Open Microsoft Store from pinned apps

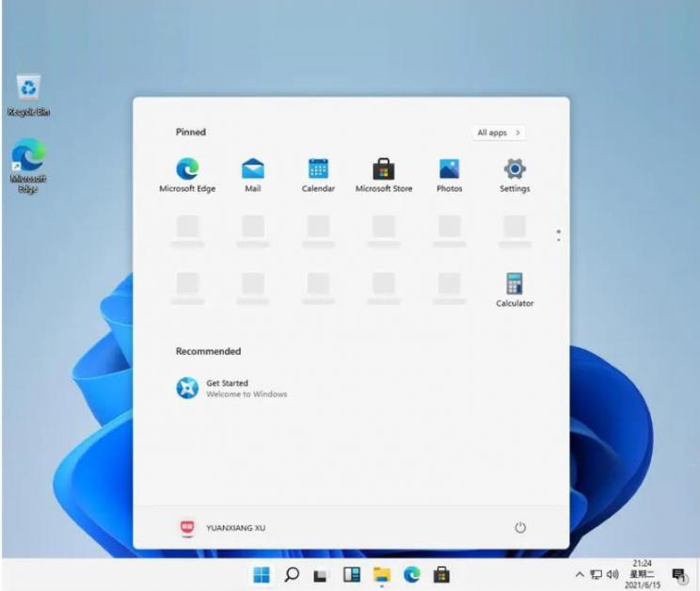[384, 175]
